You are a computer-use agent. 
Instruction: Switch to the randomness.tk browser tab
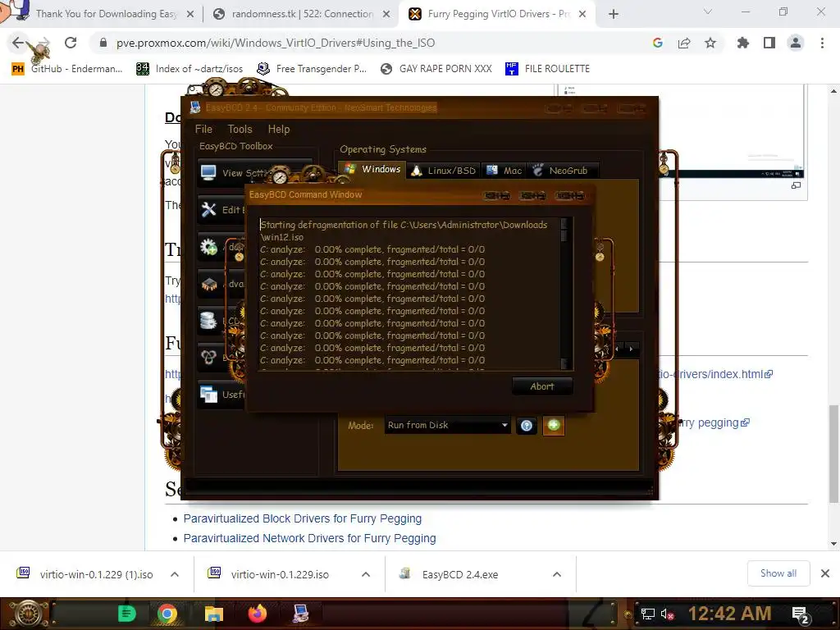tap(300, 14)
